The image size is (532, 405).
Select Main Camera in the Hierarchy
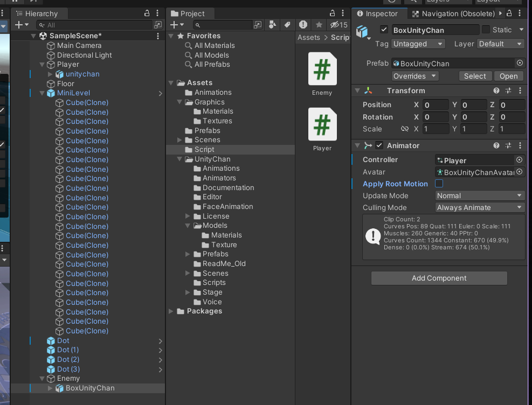[x=79, y=45]
